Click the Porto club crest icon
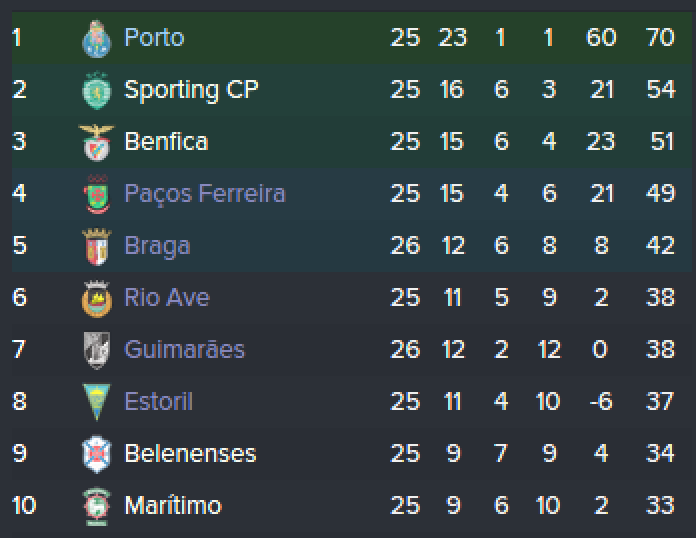 pyautogui.click(x=96, y=38)
